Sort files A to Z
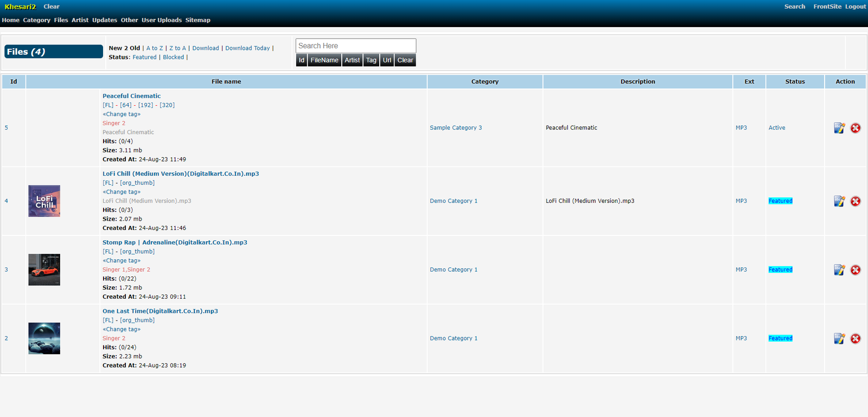 pyautogui.click(x=155, y=48)
